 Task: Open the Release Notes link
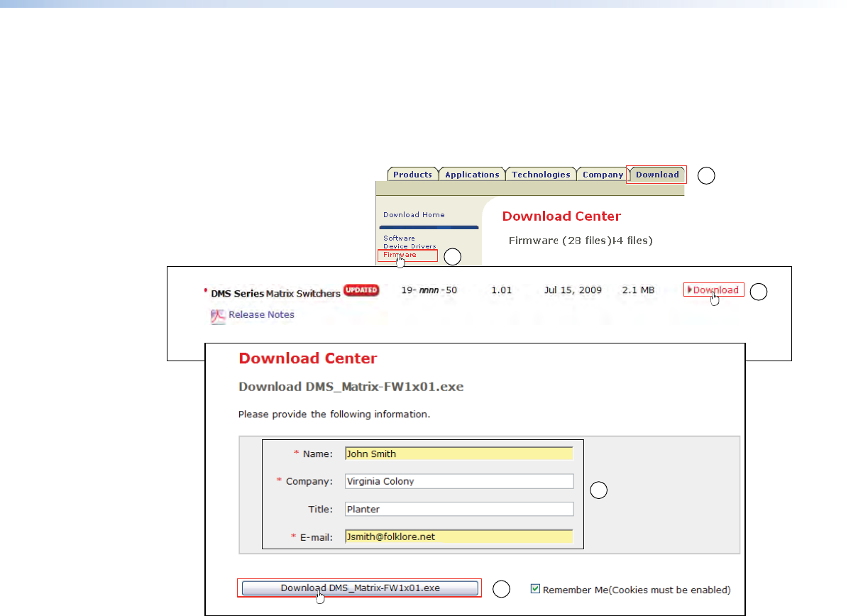pos(261,315)
